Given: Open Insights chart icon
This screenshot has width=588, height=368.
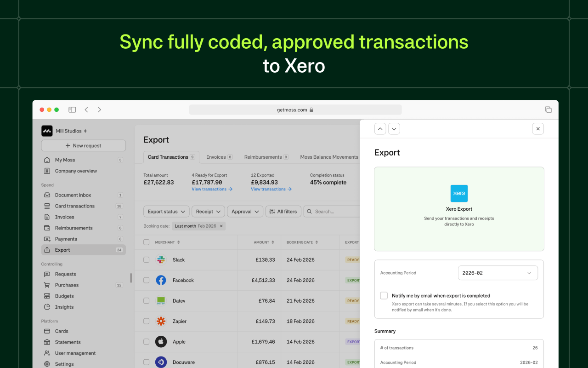Looking at the screenshot, I should (47, 307).
